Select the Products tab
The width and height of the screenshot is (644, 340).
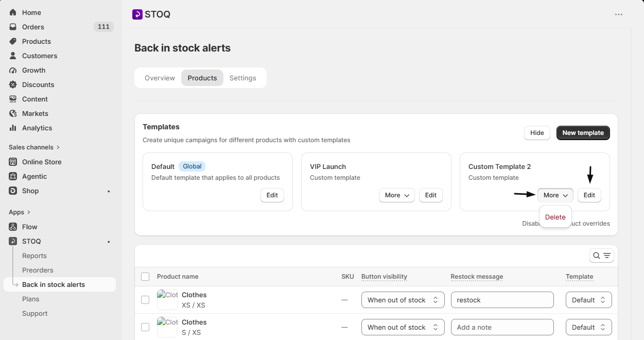(x=202, y=78)
